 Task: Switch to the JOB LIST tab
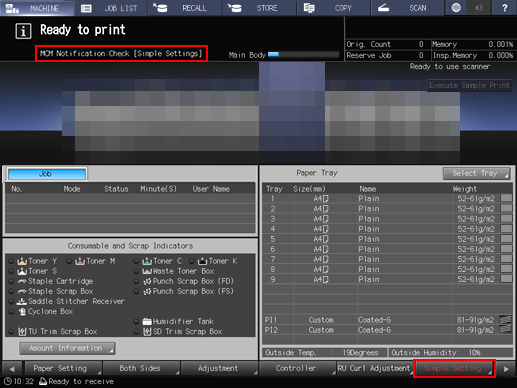[110, 8]
